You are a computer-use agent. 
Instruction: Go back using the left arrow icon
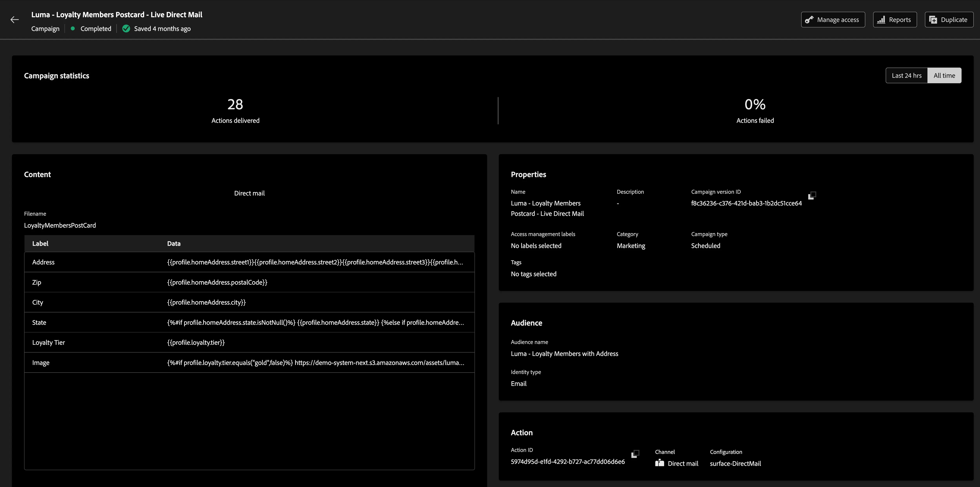click(x=15, y=20)
